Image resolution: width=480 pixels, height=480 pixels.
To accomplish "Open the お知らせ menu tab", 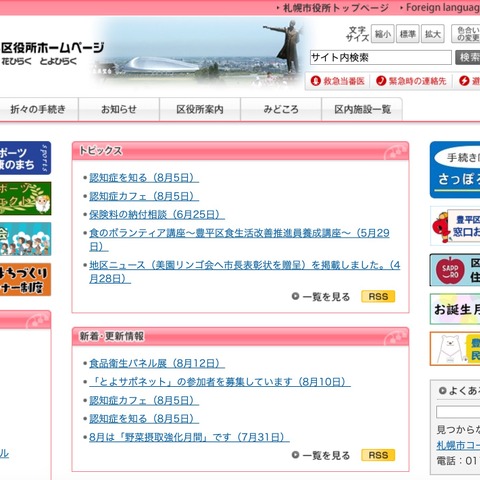I will pos(119,109).
